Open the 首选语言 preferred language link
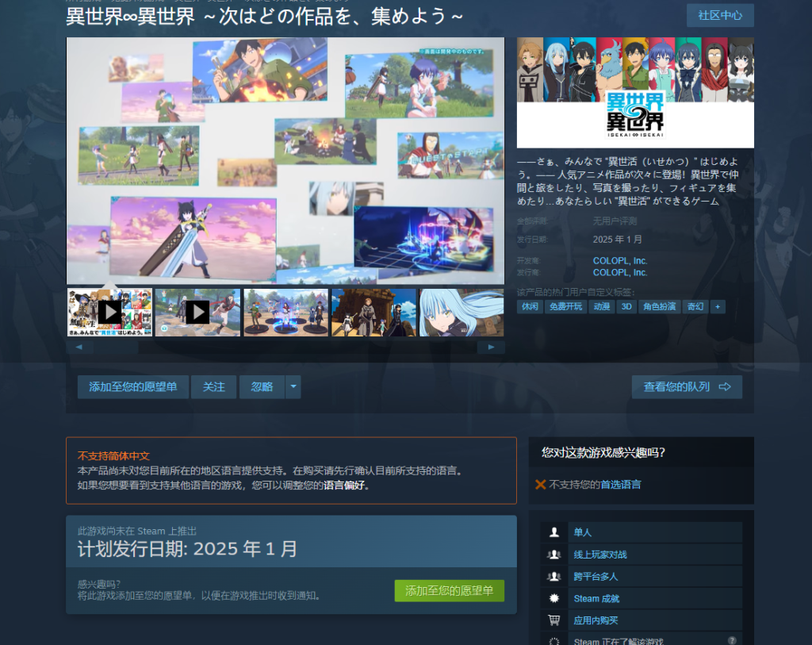Image resolution: width=812 pixels, height=645 pixels. click(620, 485)
